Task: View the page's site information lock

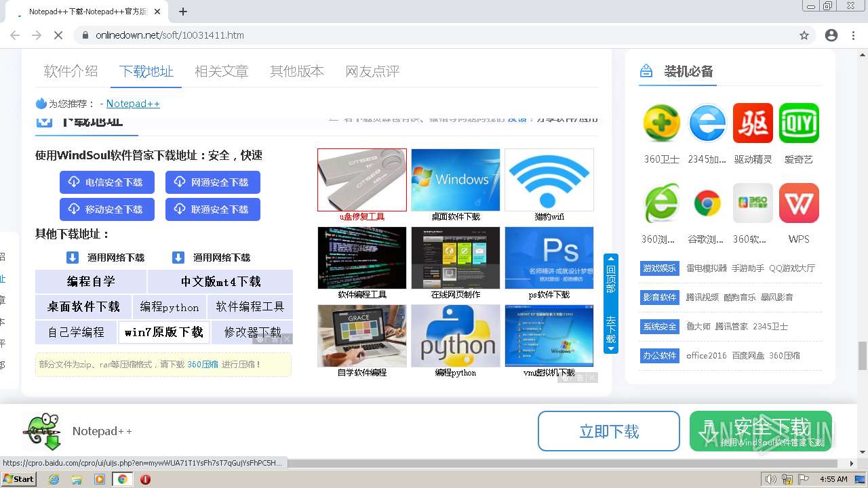Action: (85, 35)
